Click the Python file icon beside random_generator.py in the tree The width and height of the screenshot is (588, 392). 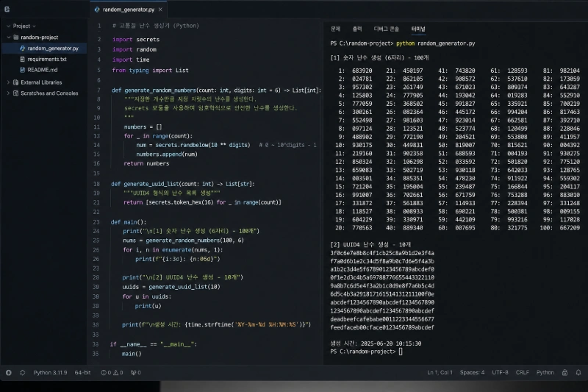point(23,49)
